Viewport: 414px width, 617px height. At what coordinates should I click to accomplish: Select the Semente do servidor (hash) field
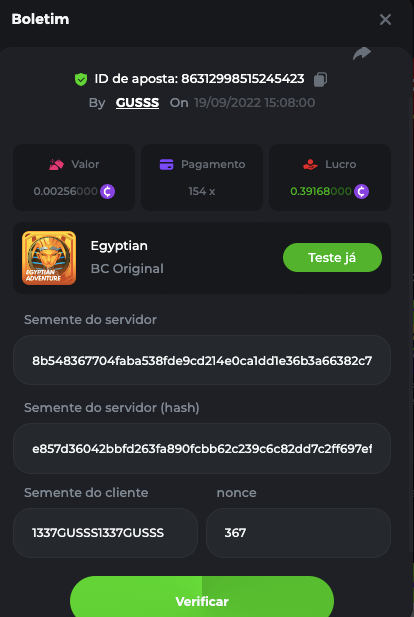pos(202,449)
